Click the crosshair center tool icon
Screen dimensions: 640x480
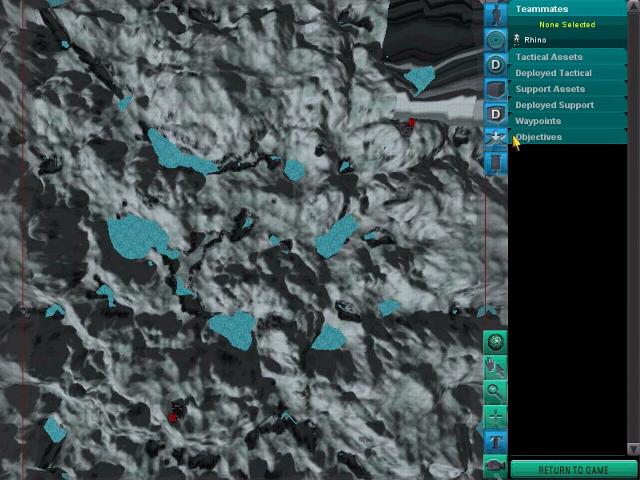(x=496, y=417)
